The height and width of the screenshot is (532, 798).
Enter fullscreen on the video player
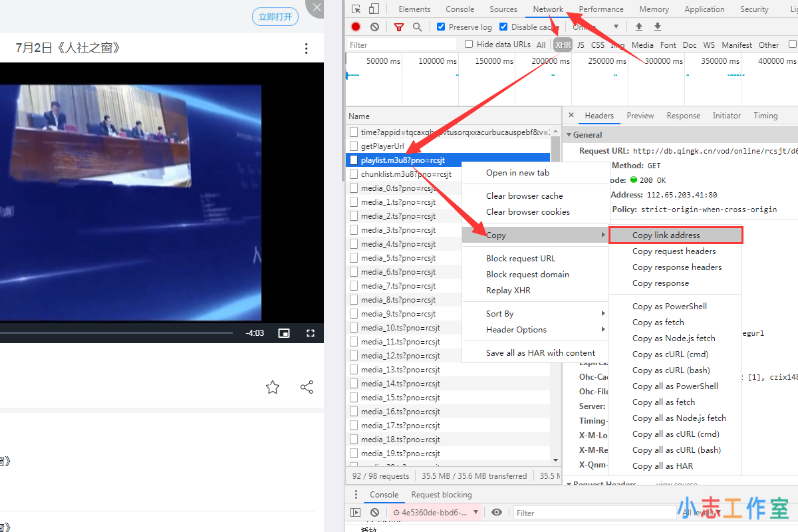tap(310, 333)
